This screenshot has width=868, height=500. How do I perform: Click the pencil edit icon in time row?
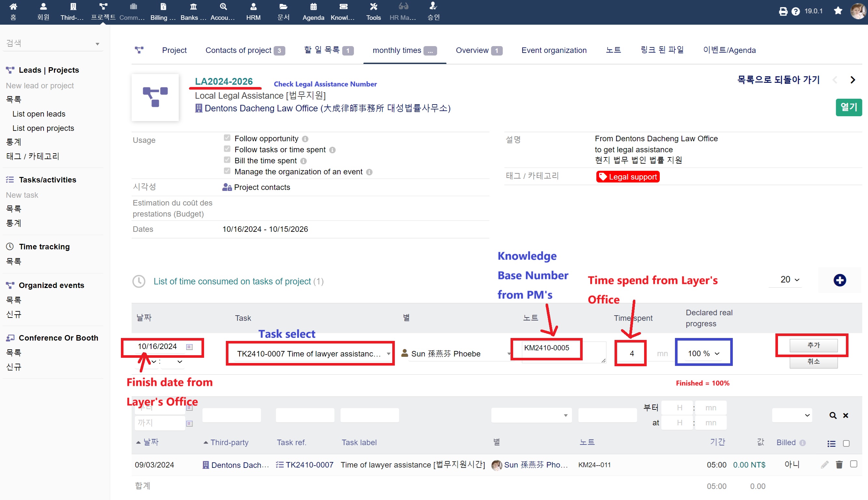coord(824,465)
